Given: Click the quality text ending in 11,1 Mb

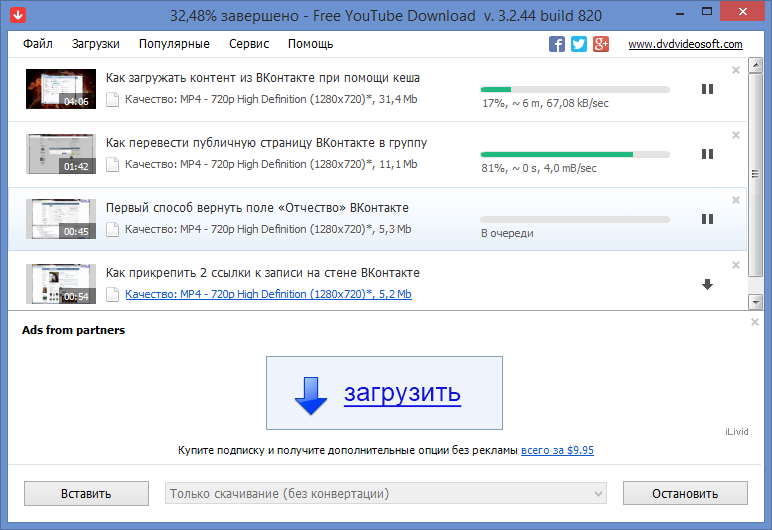Looking at the screenshot, I should point(271,165).
